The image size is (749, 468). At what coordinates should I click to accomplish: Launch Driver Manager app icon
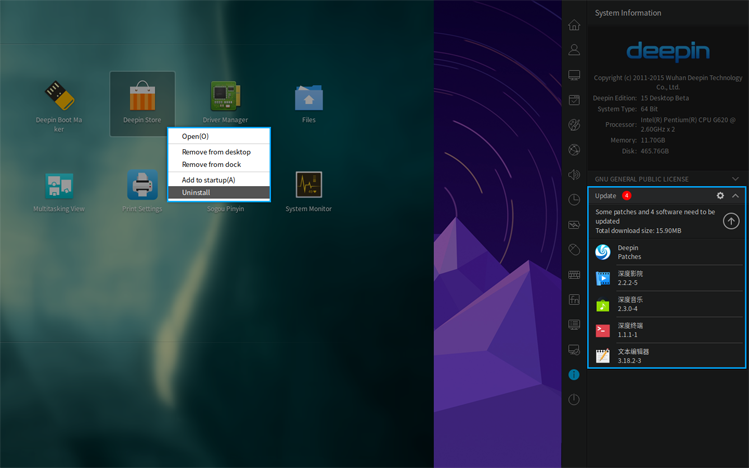coord(225,96)
